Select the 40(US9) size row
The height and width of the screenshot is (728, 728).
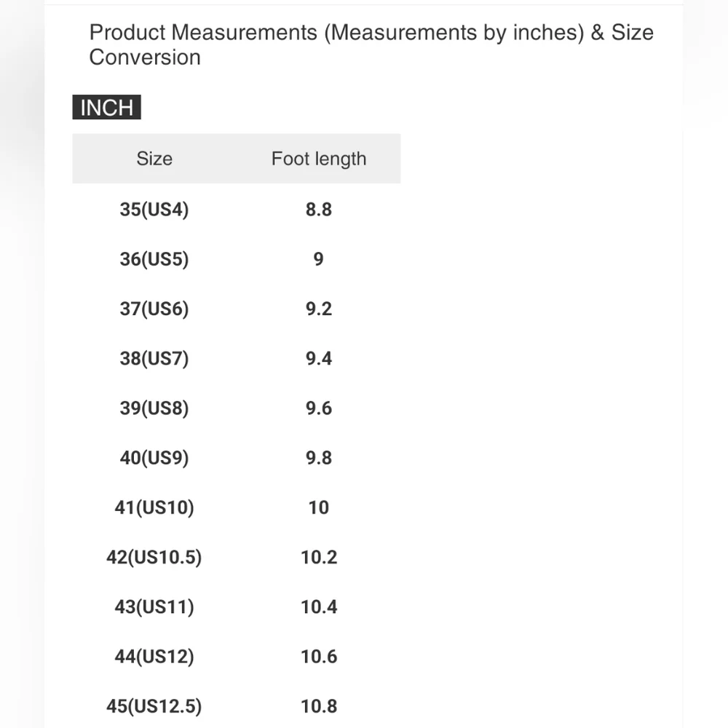237,458
